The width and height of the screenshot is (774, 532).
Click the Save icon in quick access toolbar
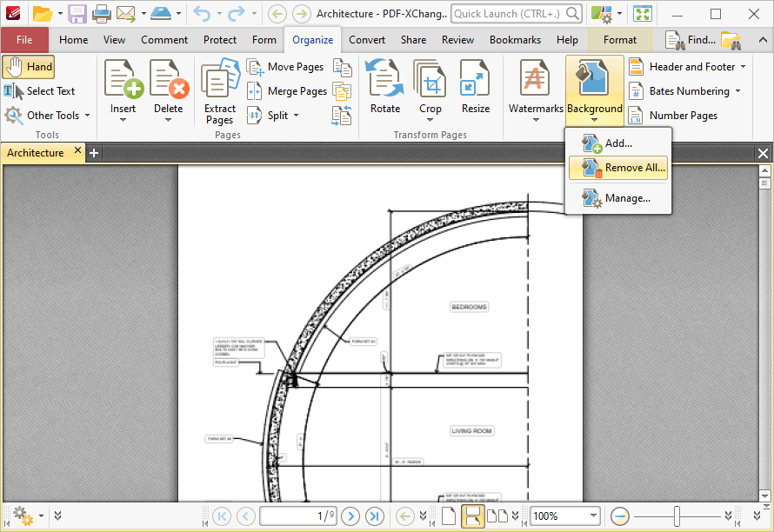tap(77, 14)
